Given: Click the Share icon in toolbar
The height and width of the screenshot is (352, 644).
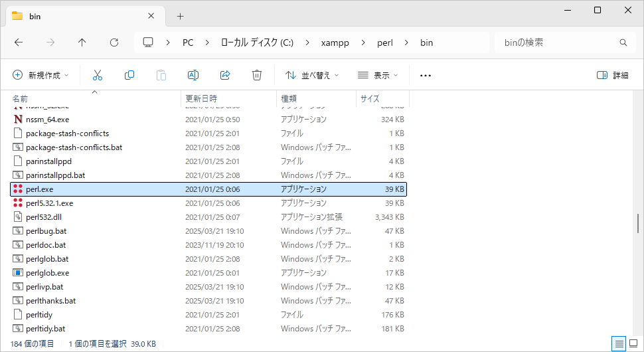Looking at the screenshot, I should pyautogui.click(x=225, y=75).
